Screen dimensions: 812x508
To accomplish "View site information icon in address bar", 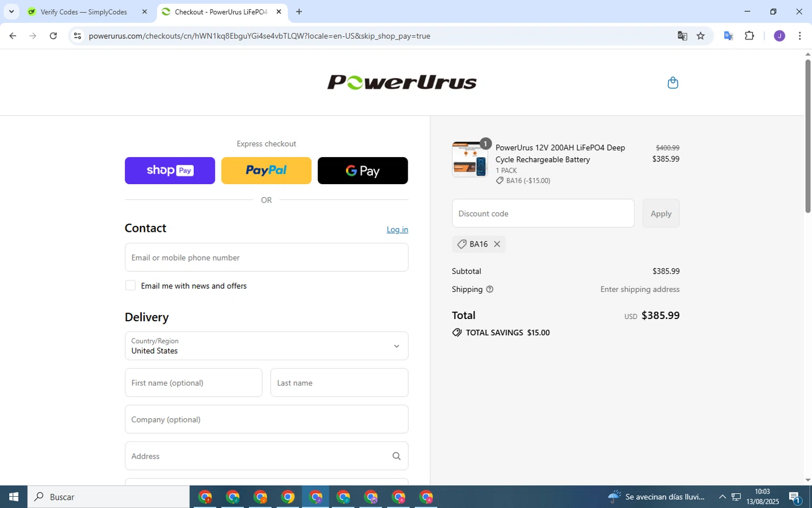I will (77, 36).
